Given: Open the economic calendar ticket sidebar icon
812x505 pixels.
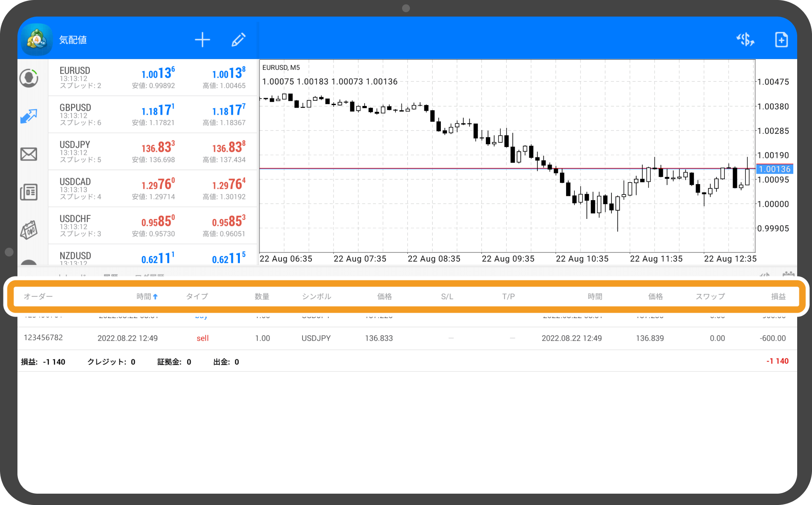Looking at the screenshot, I should point(29,230).
